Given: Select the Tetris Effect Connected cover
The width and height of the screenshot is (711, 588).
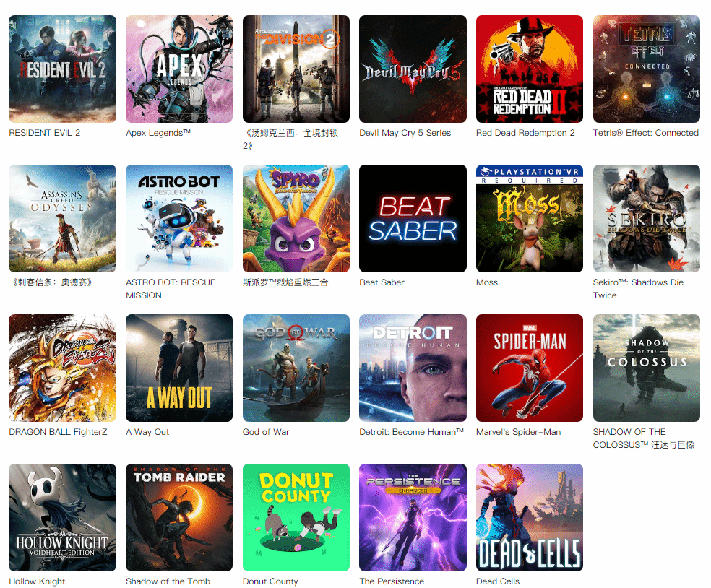Looking at the screenshot, I should (646, 69).
